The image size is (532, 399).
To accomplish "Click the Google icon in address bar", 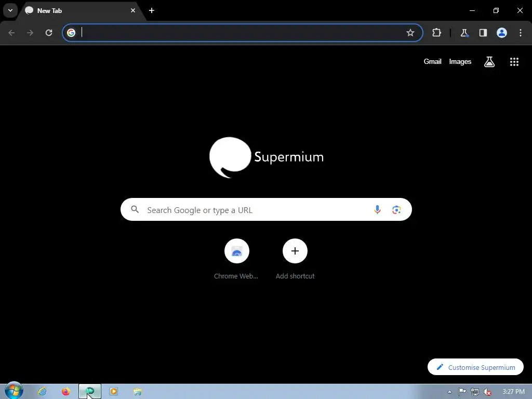I will [71, 33].
